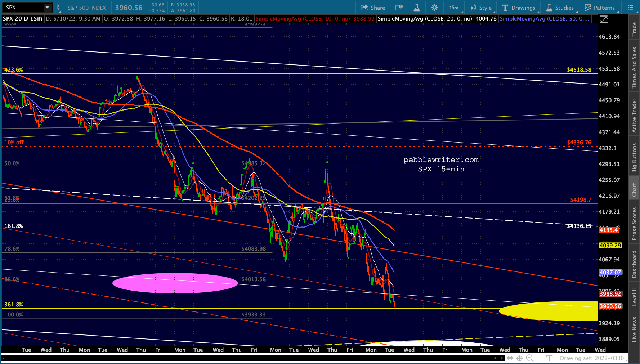Click the text drawing T icon at bottom
Screen dimensions: 640x364
pyautogui.click(x=549, y=358)
